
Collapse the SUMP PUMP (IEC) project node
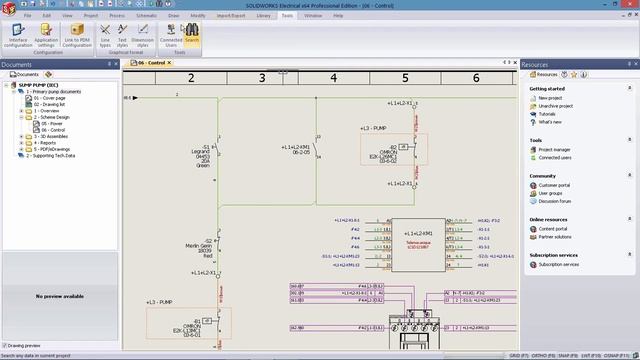pos(6,85)
